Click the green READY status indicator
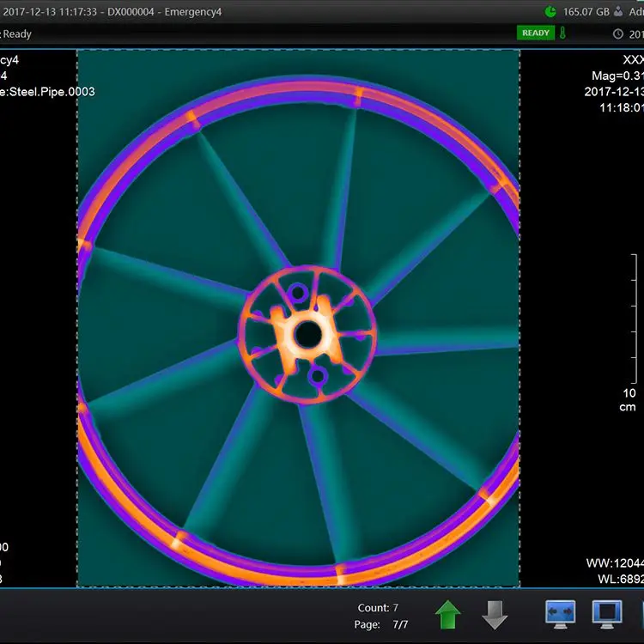This screenshot has height=644, width=644. tap(536, 33)
